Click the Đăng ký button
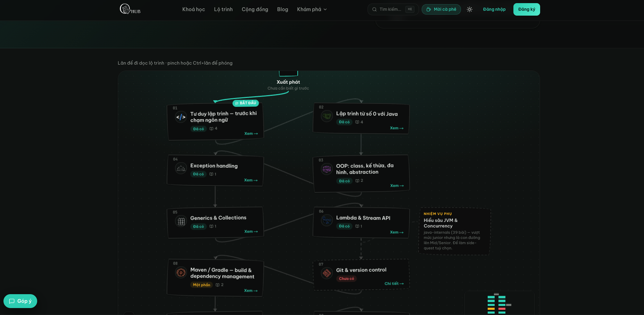This screenshot has height=315, width=644. point(527,9)
